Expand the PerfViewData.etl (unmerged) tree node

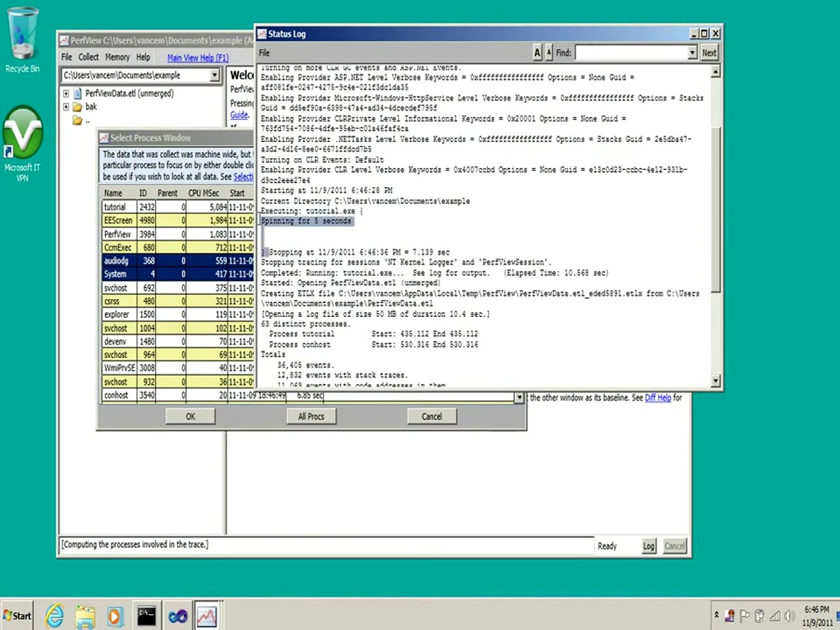(x=65, y=93)
